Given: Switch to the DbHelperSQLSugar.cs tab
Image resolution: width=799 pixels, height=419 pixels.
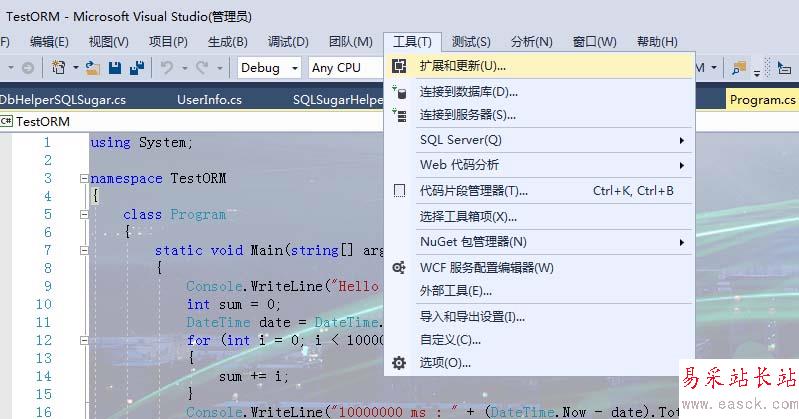Looking at the screenshot, I should 62,99.
